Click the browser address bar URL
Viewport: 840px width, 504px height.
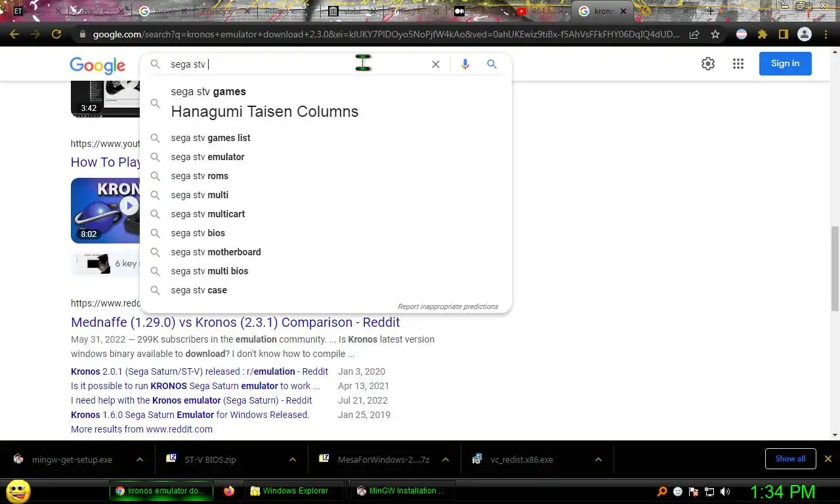(387, 35)
